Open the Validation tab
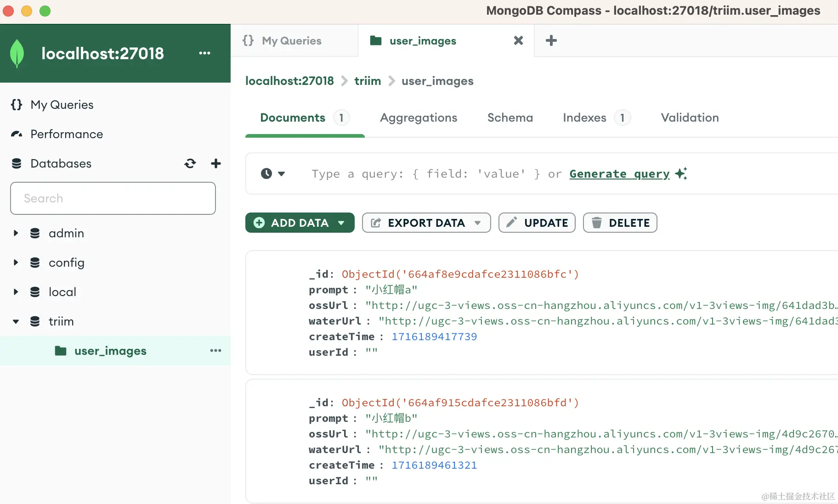The image size is (838, 504). pyautogui.click(x=690, y=118)
